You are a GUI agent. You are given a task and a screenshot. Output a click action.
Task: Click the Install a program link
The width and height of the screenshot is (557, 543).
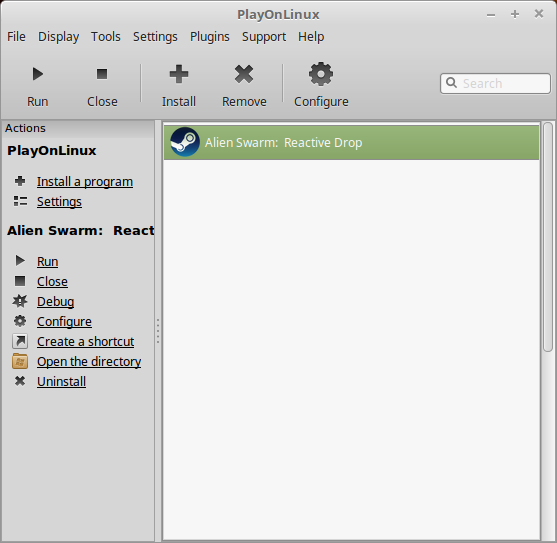85,181
